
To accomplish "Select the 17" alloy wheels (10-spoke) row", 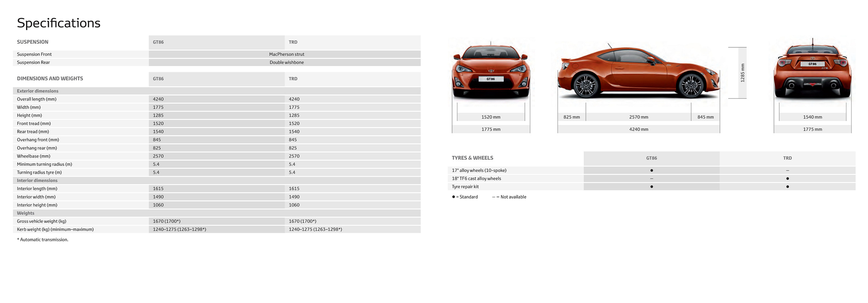I will point(652,170).
